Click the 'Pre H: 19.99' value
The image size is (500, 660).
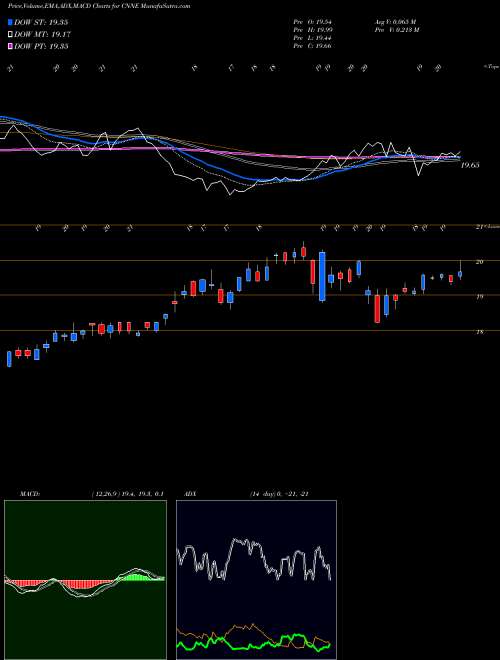(314, 30)
